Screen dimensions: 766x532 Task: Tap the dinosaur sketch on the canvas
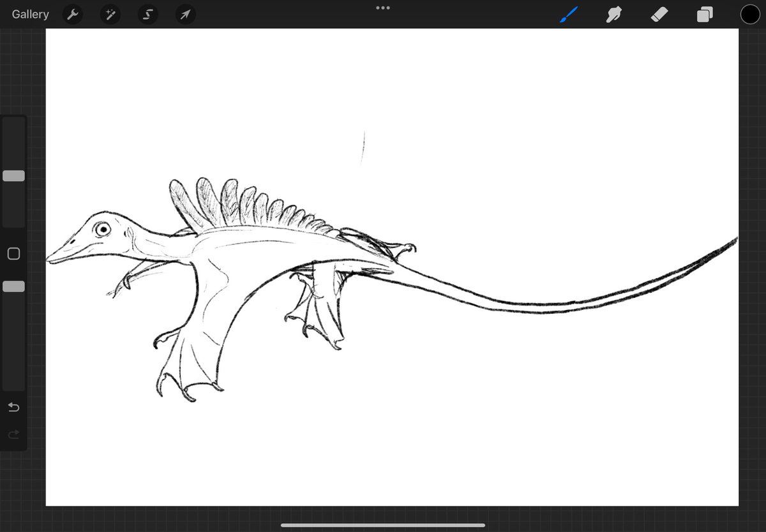223,255
